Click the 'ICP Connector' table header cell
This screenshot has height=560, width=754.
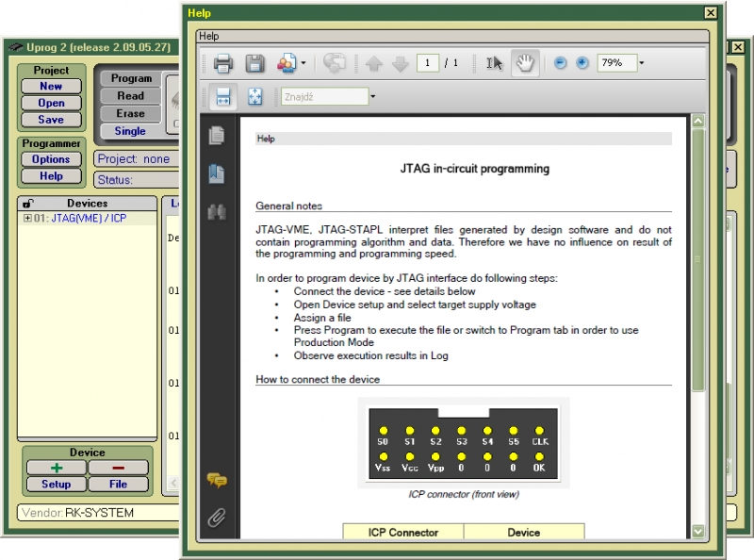pos(403,532)
